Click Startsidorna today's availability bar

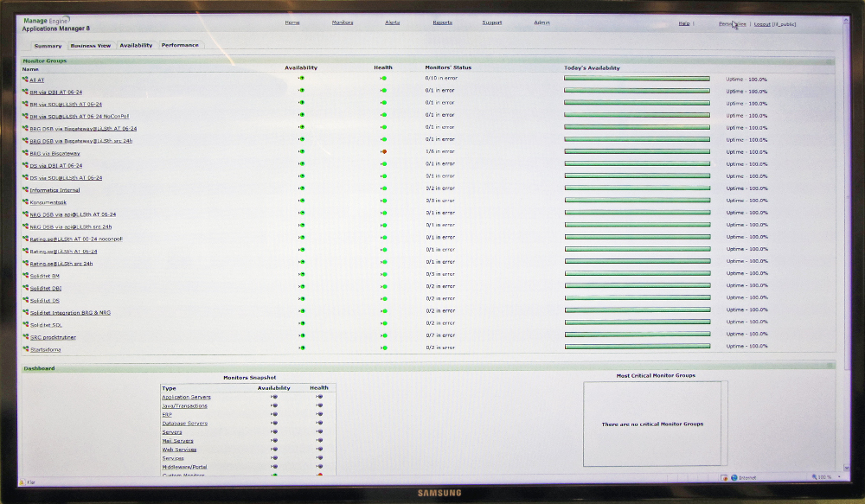pyautogui.click(x=638, y=347)
